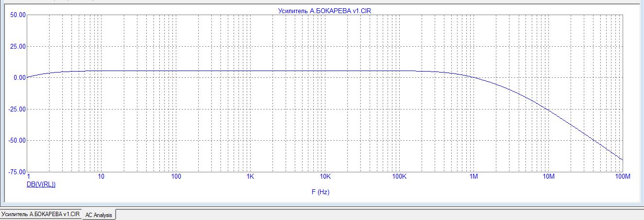Click the 0.00 y-axis scale value

pos(19,78)
